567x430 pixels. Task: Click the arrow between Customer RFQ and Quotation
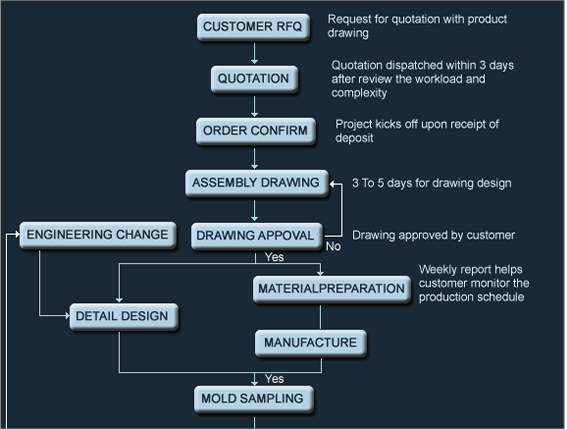click(x=255, y=54)
